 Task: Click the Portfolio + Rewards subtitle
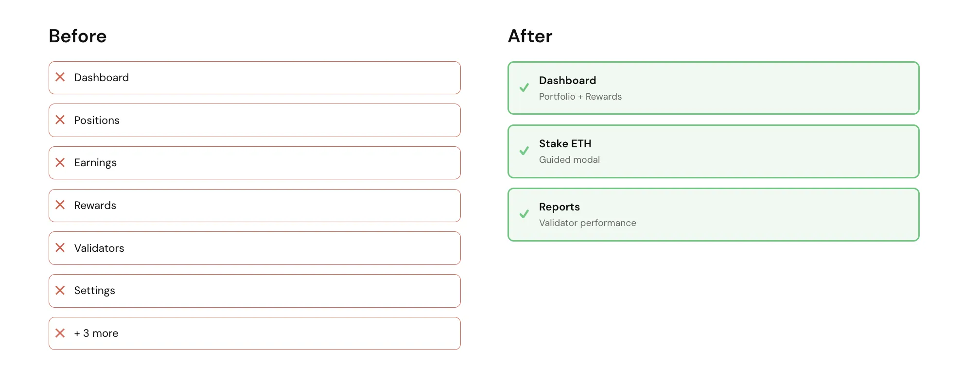[x=580, y=97]
